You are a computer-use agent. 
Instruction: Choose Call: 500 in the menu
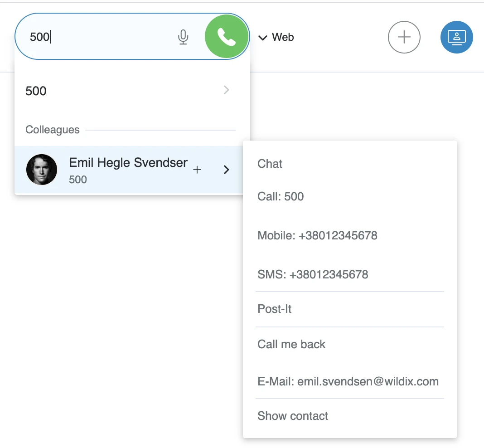tap(281, 196)
